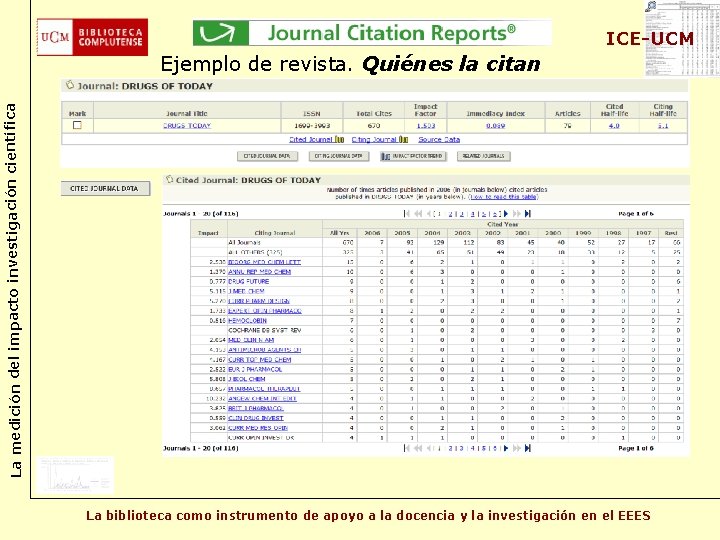The image size is (720, 540).
Task: Open the HEMOGLOBIN journal link
Action: [x=247, y=321]
